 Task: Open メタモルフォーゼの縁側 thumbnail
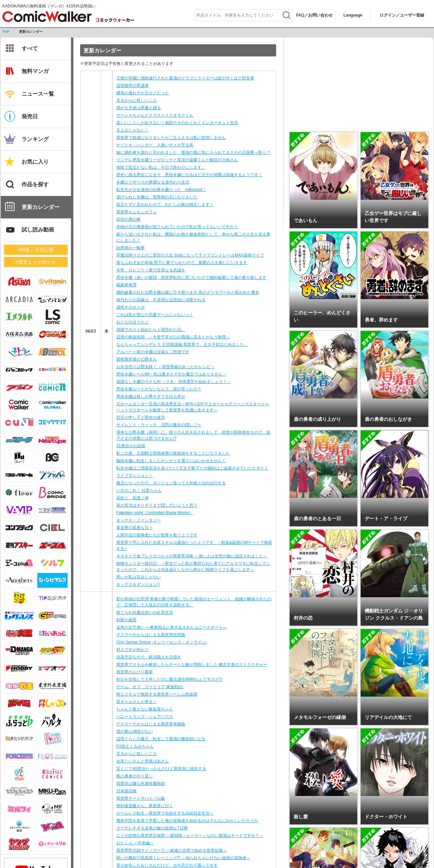tap(323, 677)
